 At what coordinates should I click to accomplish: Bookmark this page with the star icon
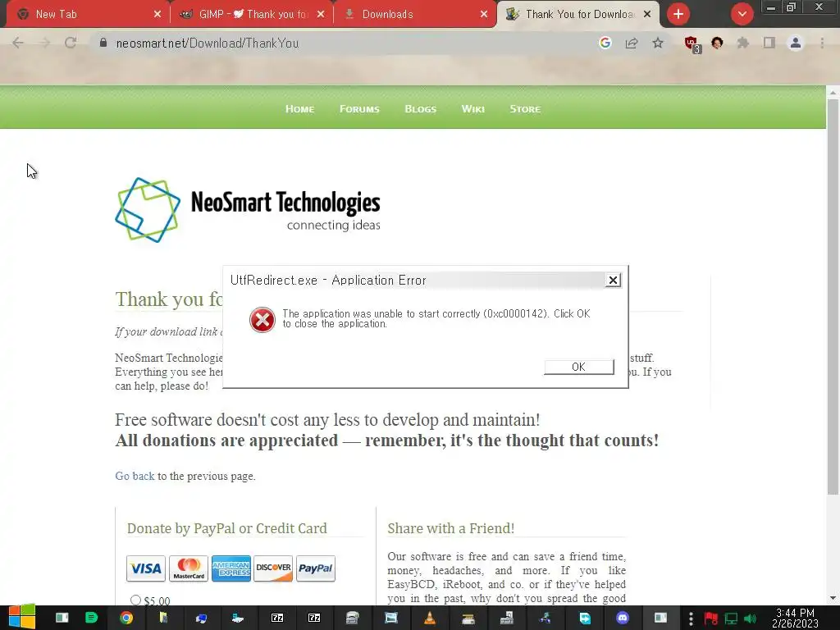[658, 43]
